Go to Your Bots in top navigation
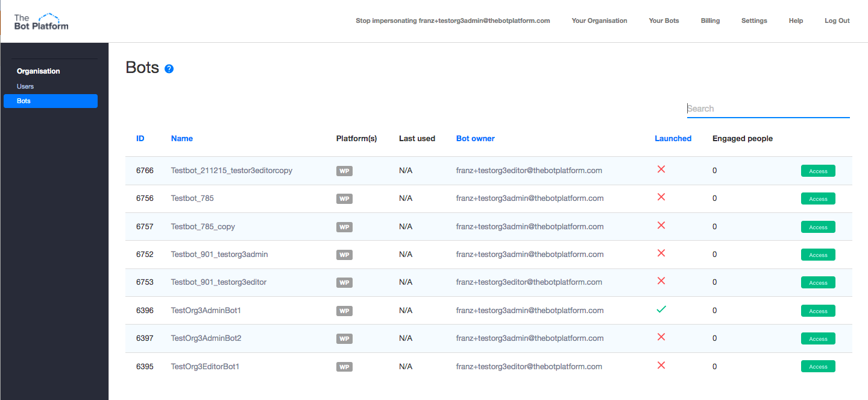The image size is (868, 400). [x=664, y=21]
